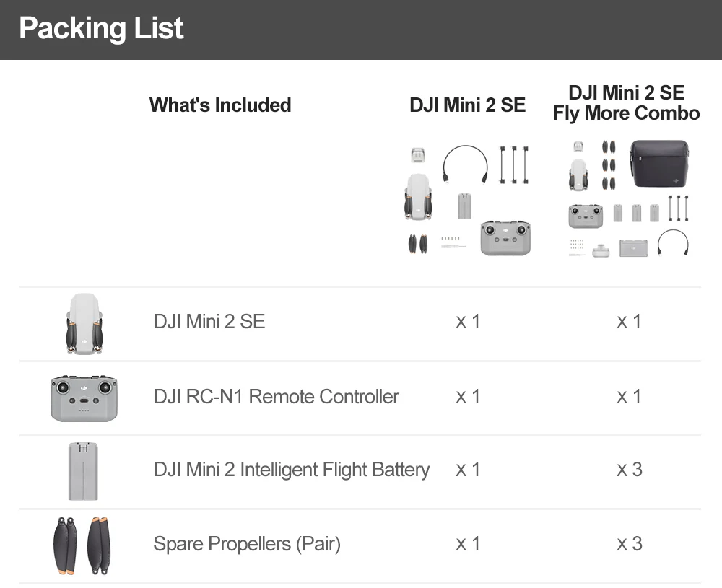The height and width of the screenshot is (588, 722).
Task: Click the shoulder bag in Fly More Combo image
Action: (x=659, y=163)
